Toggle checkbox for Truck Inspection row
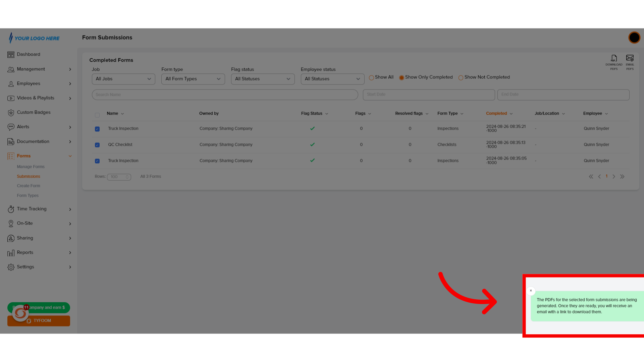Screen dimensions: 644x362 click(97, 129)
